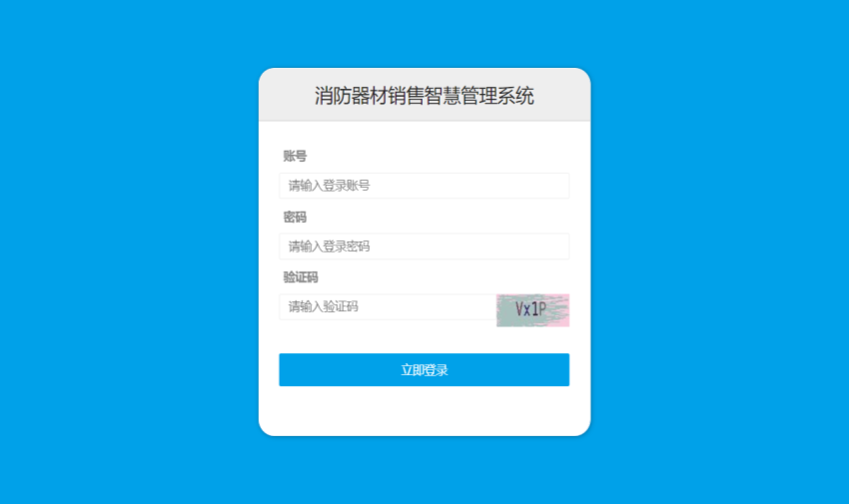The image size is (849, 504).
Task: Click the blue background below the login card
Action: point(424,470)
